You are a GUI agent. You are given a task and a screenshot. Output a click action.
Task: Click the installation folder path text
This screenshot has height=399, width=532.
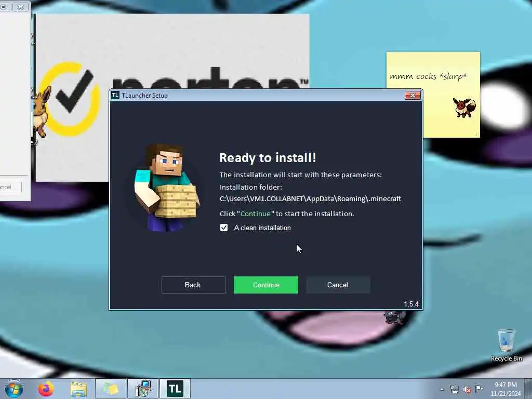(310, 198)
